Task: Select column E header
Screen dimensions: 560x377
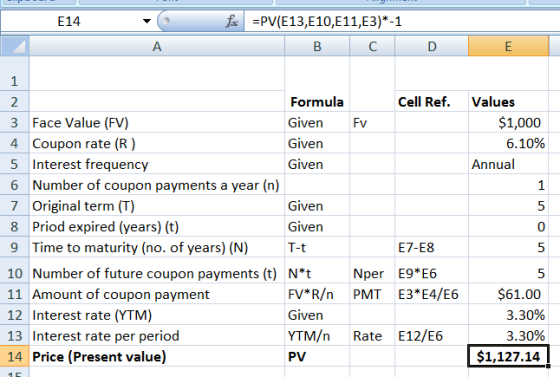Action: tap(508, 46)
